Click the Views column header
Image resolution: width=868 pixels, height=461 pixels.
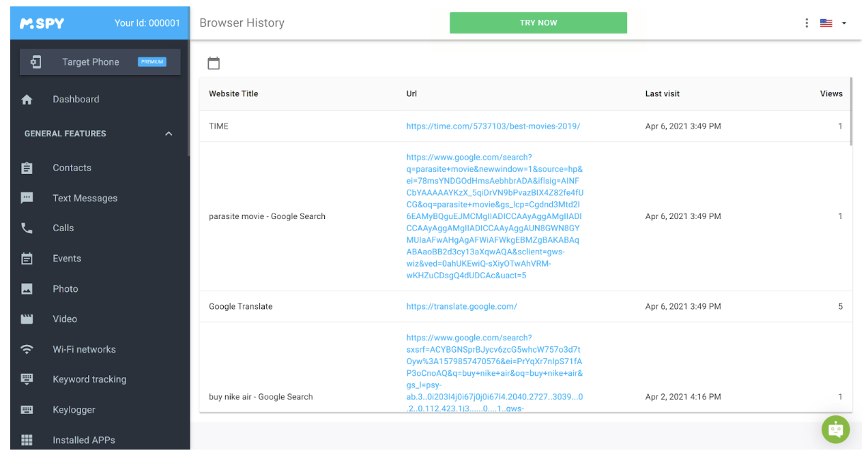(x=831, y=94)
